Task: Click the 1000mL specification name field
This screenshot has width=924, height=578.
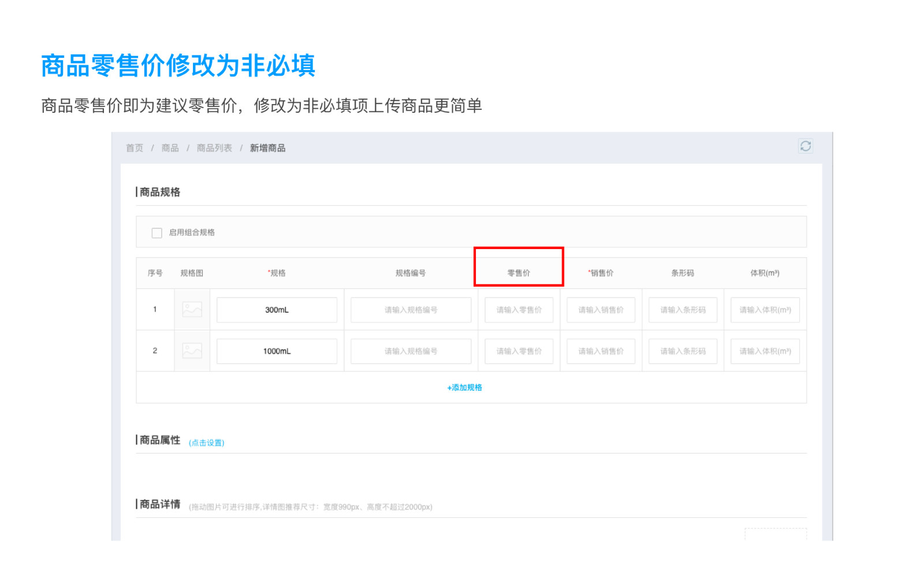Action: coord(277,351)
